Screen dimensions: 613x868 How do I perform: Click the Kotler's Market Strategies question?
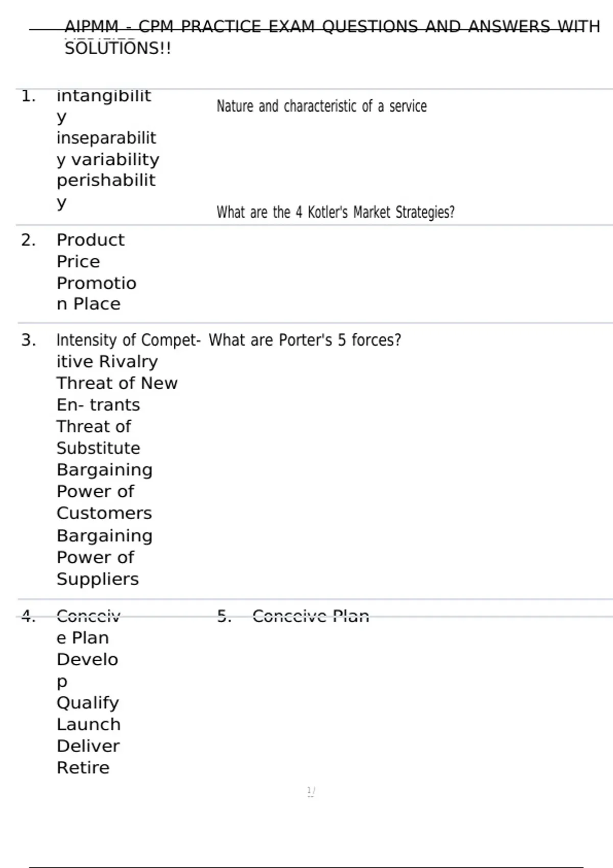pyautogui.click(x=336, y=212)
